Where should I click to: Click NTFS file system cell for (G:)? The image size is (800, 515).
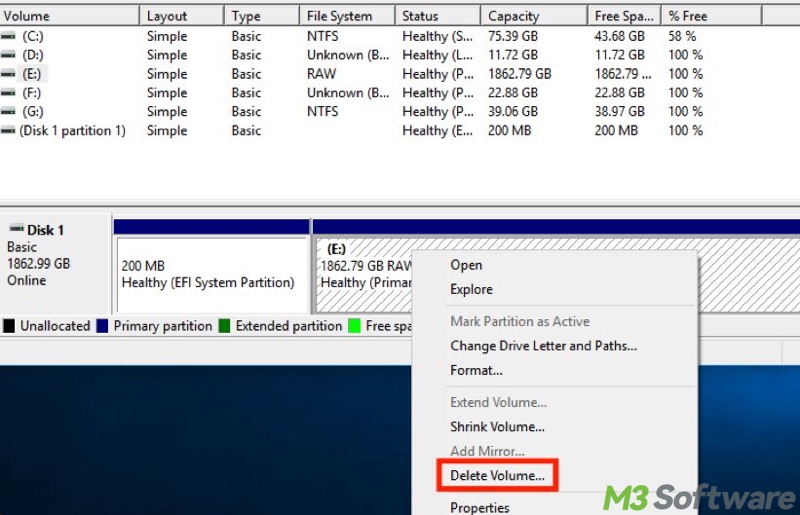pyautogui.click(x=322, y=111)
